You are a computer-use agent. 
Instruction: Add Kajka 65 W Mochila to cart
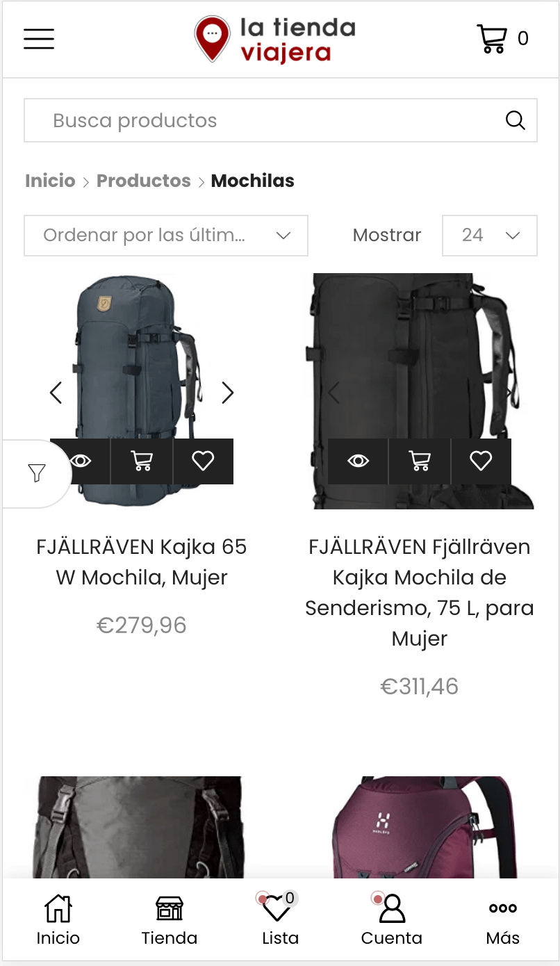[x=142, y=461]
